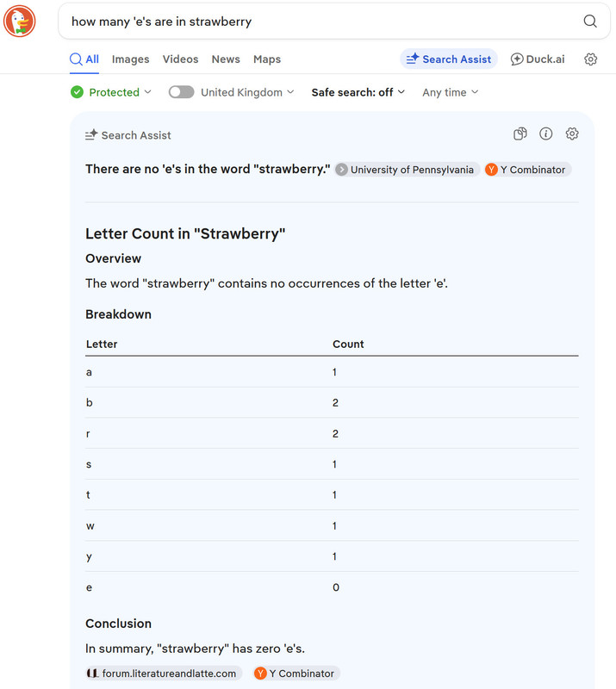Switch to the Images tab
Viewport: 616px width, 689px height.
[x=131, y=59]
